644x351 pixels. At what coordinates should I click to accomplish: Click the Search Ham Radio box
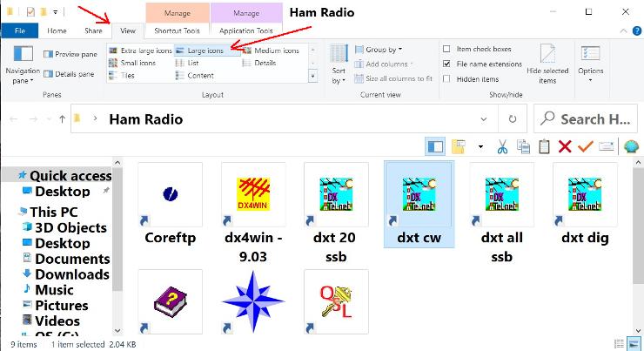(586, 119)
